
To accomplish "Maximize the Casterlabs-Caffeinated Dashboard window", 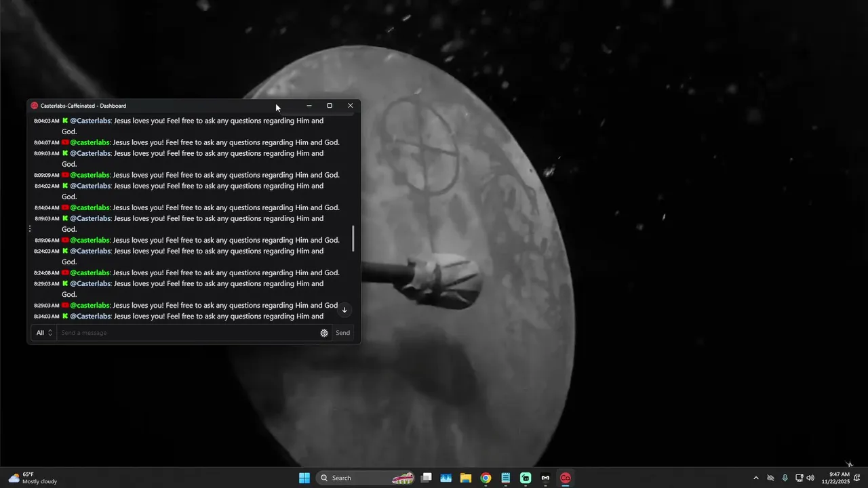I will (x=330, y=106).
